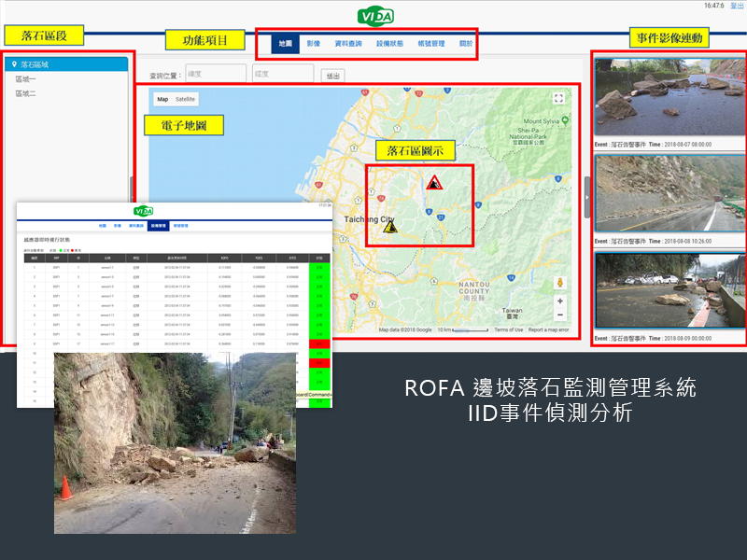This screenshot has height=560, width=747.
Task: Open the 資料查詢 tab
Action: point(348,44)
